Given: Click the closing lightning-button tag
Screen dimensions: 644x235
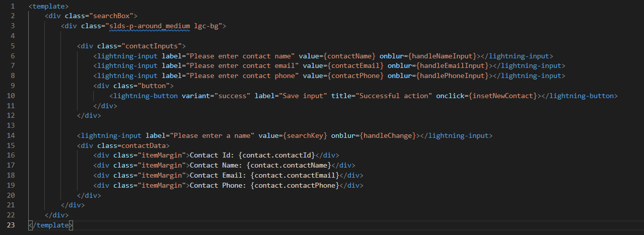Looking at the screenshot, I should tap(579, 96).
